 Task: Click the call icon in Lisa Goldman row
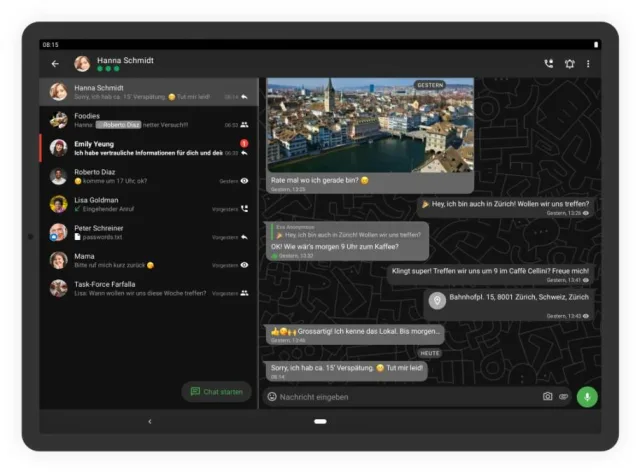[244, 209]
